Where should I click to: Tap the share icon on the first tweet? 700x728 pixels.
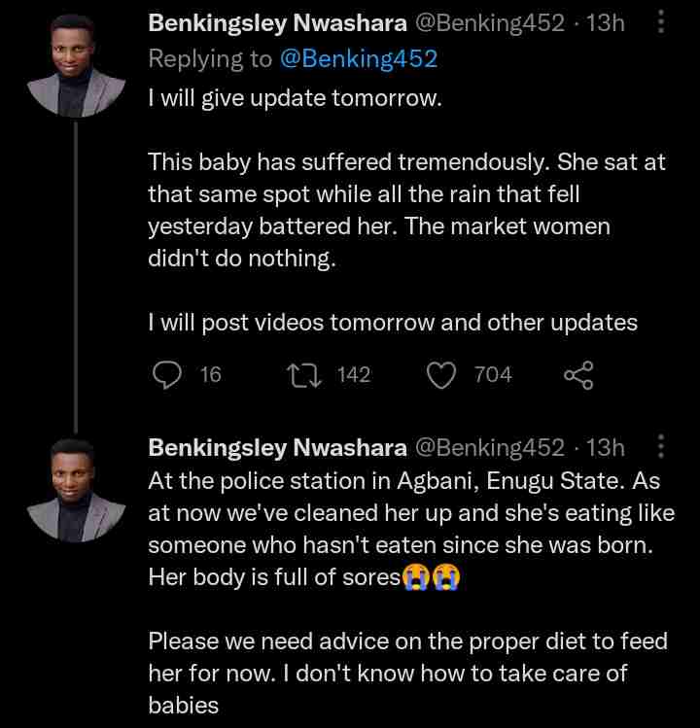[x=578, y=375]
